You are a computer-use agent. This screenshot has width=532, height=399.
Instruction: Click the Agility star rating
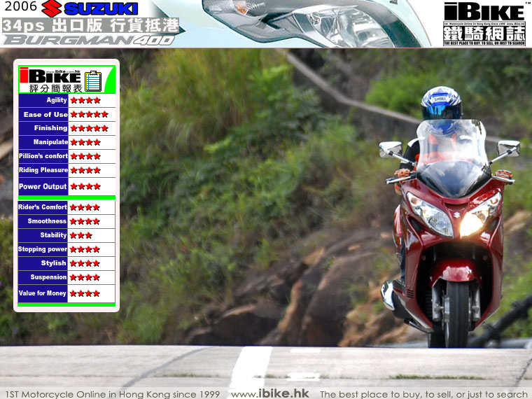coord(85,100)
